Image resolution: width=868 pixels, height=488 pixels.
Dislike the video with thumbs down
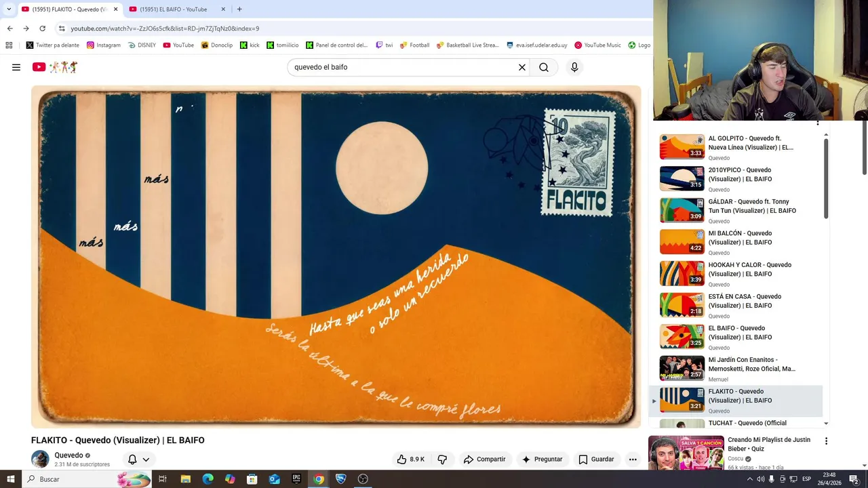pyautogui.click(x=442, y=459)
